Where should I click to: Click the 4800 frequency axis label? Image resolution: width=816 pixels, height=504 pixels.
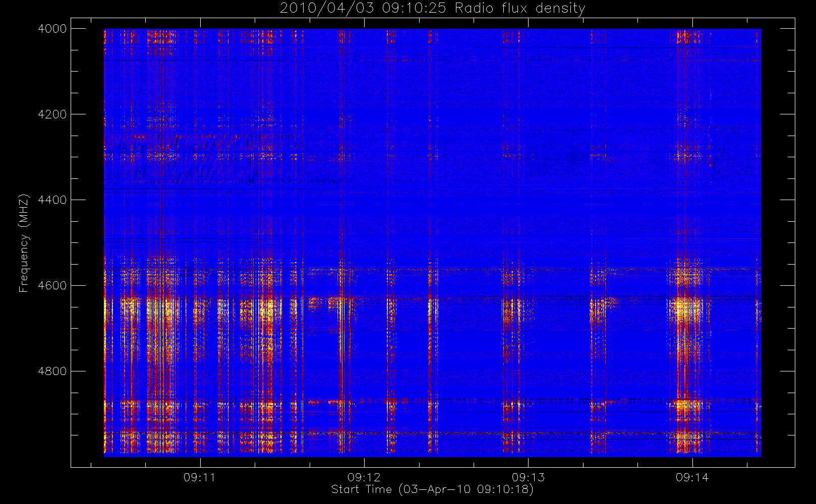tap(52, 371)
